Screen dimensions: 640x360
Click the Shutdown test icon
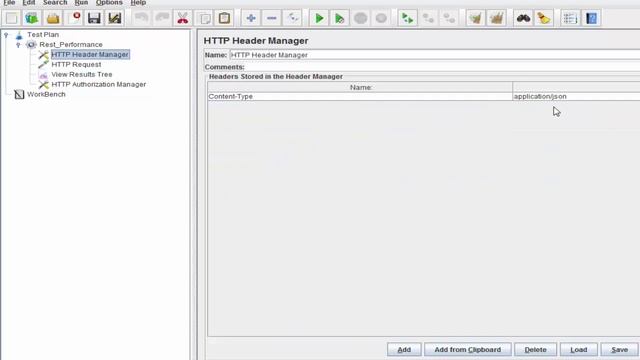(381, 18)
